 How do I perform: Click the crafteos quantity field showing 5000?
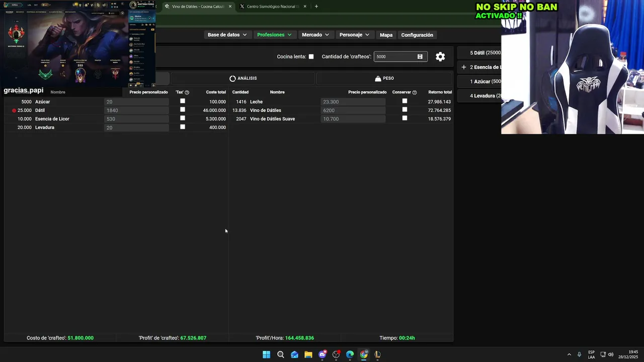(x=400, y=57)
